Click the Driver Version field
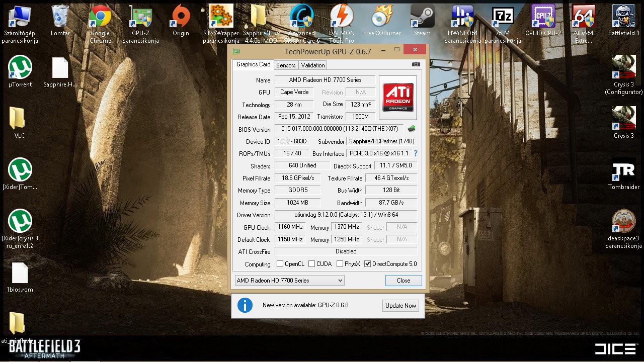644x362 pixels. click(x=346, y=215)
